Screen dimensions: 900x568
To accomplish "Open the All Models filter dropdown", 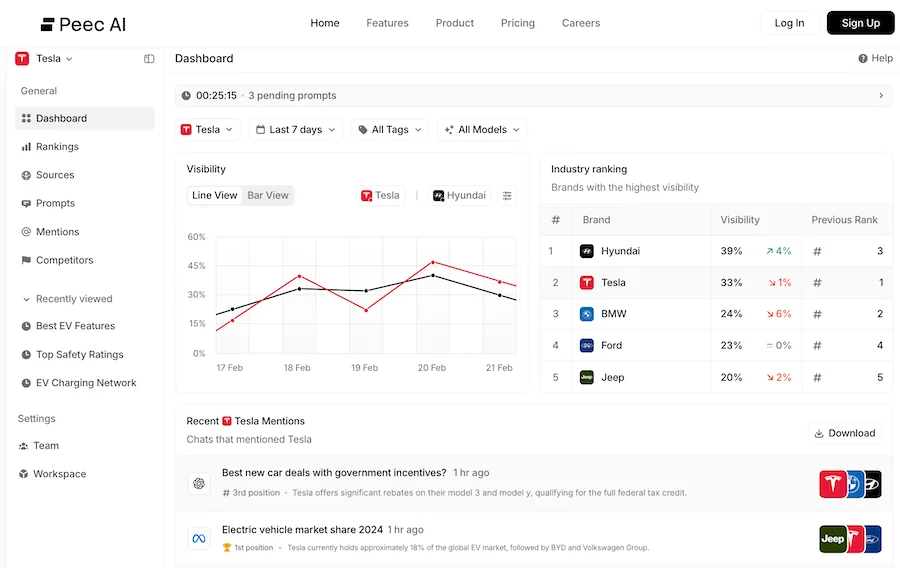I will (482, 130).
